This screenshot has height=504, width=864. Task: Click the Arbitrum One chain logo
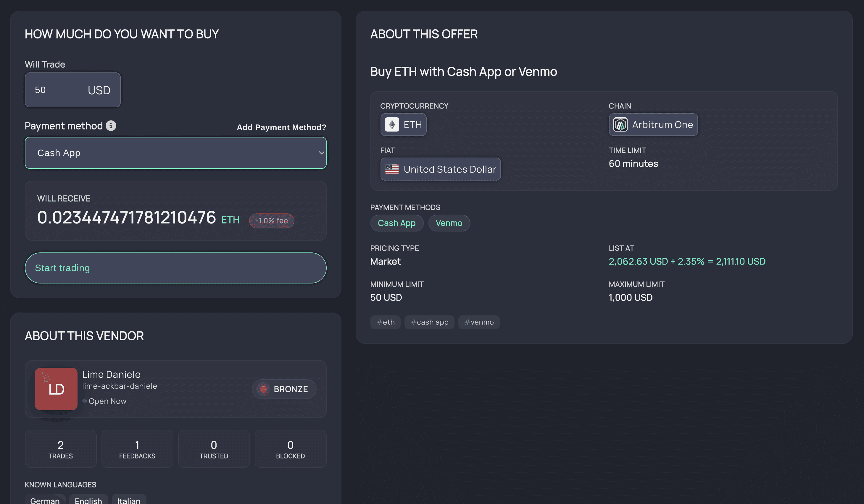[x=620, y=124]
